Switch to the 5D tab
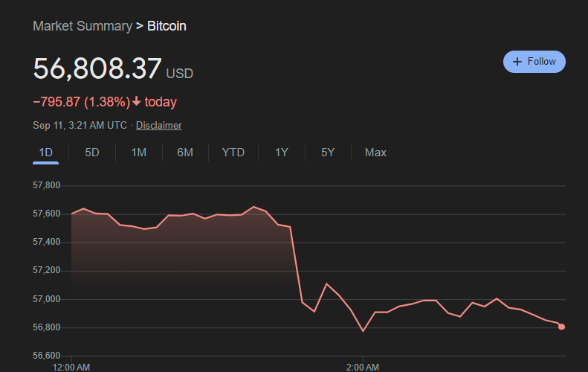Viewport: 588px width, 372px height. (92, 153)
